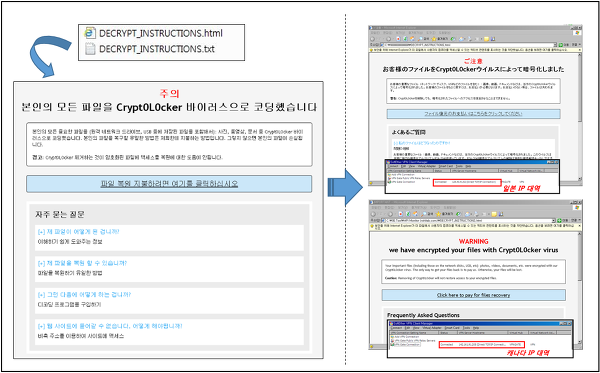
Task: Click the Japanese file-recovery payment link
Action: point(473,114)
